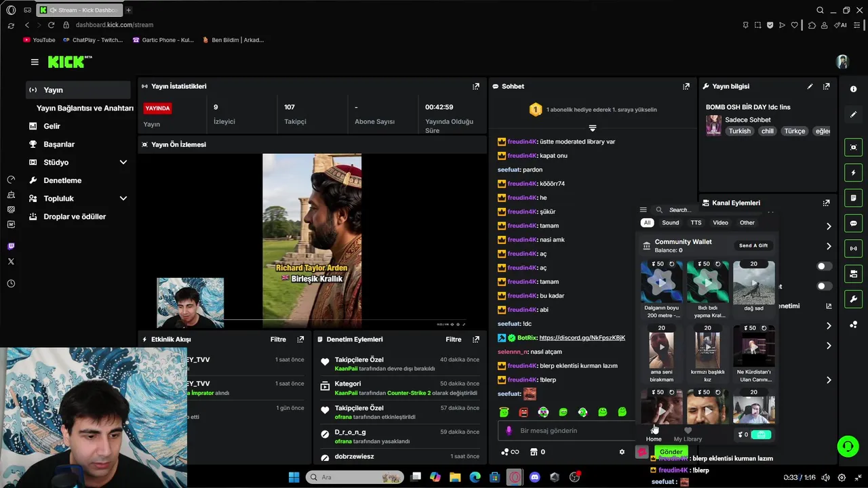Collapse the chat gift banner arrow
Screen dimensions: 868x488
[592, 127]
